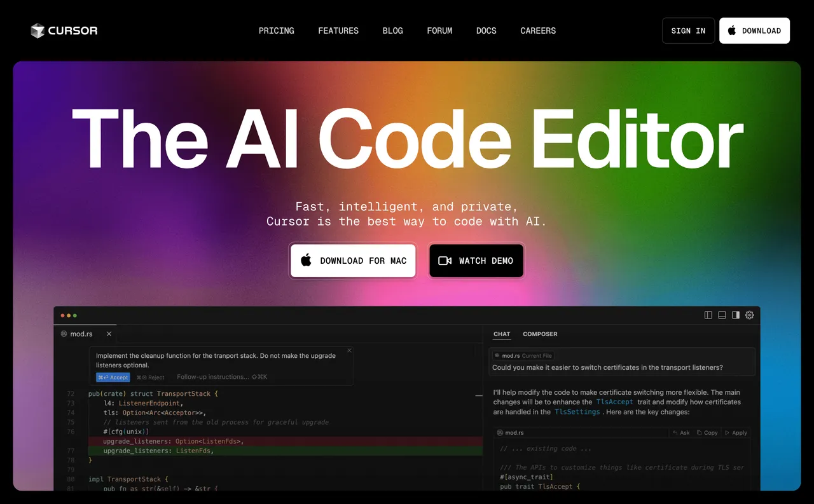Toggle the bottom panel layout icon
814x504 pixels.
(x=722, y=315)
